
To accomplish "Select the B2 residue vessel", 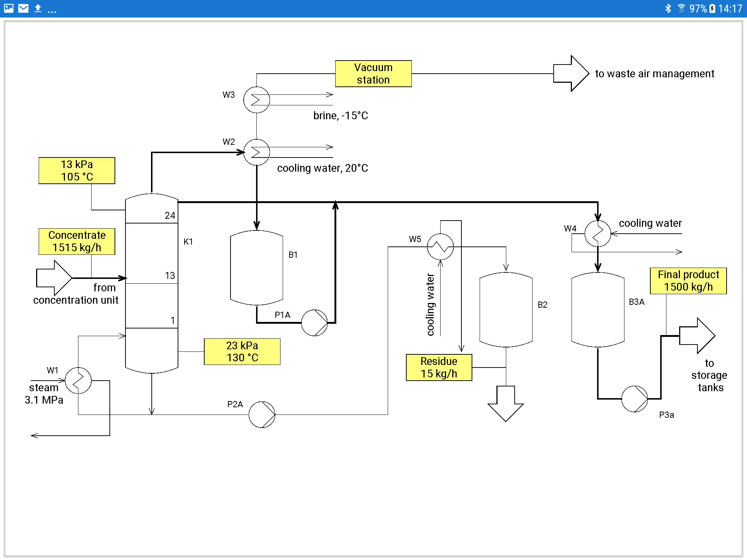I will pos(506,309).
